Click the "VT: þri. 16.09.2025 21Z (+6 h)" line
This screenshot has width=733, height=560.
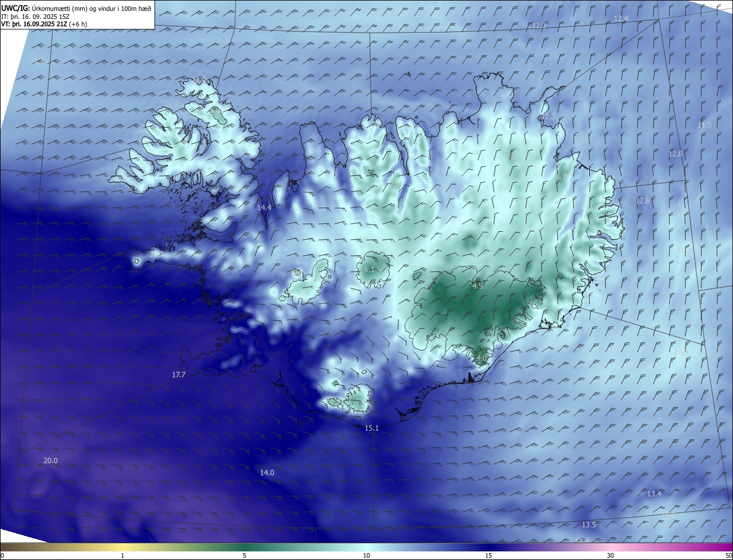pyautogui.click(x=44, y=25)
